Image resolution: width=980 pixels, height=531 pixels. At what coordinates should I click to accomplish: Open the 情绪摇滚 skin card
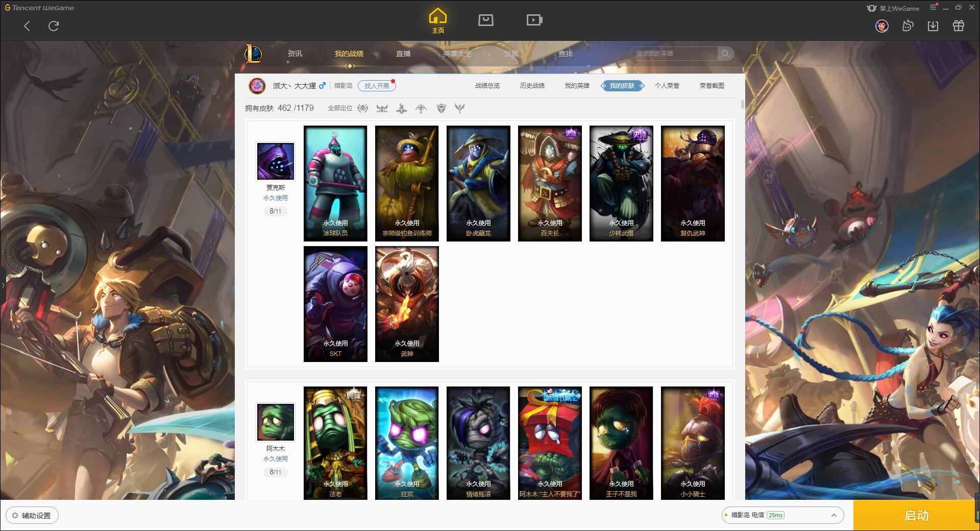(478, 443)
